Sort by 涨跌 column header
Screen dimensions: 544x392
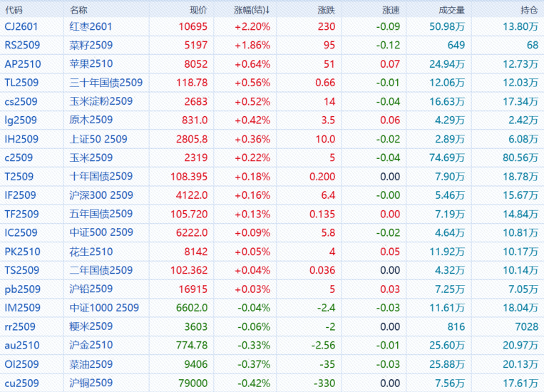[x=326, y=10]
